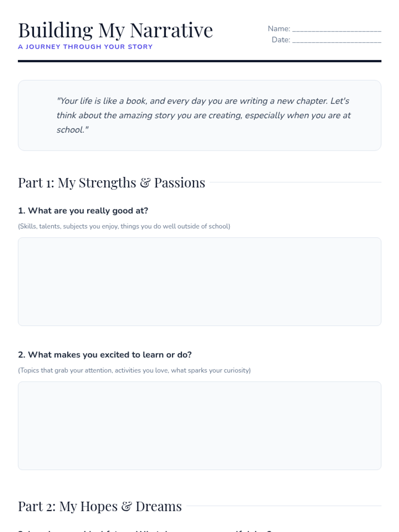Click the thick dark divider below the title
Screen dimensions: 399x532
point(199,61)
